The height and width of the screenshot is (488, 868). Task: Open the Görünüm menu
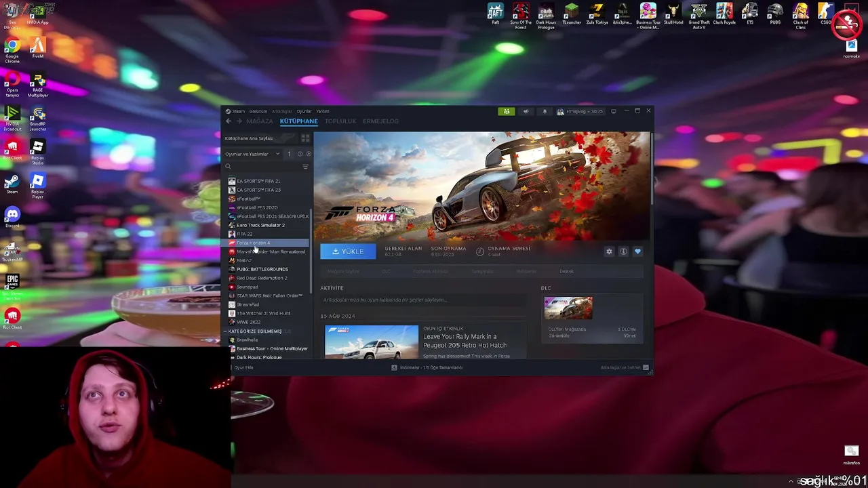tap(258, 111)
